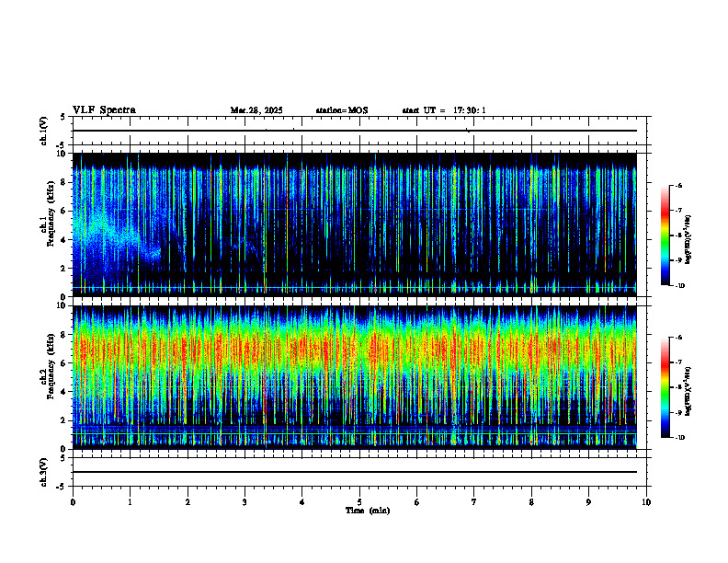Click time axis tick label "8"
The width and height of the screenshot is (728, 563).
pyautogui.click(x=531, y=502)
